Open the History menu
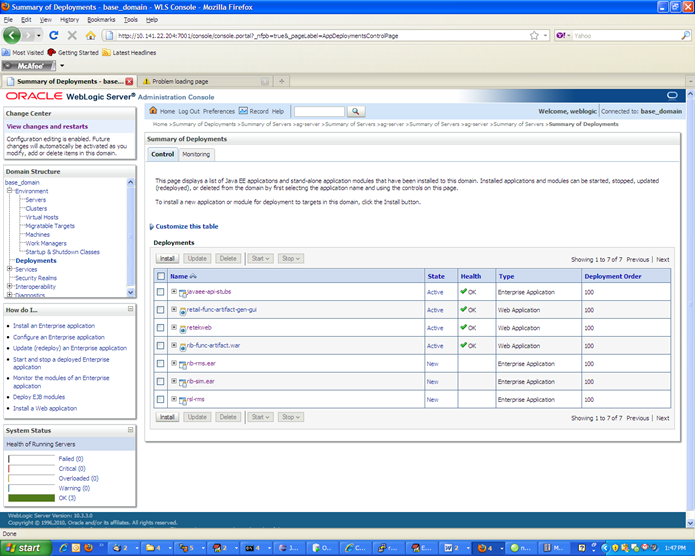 pos(69,20)
